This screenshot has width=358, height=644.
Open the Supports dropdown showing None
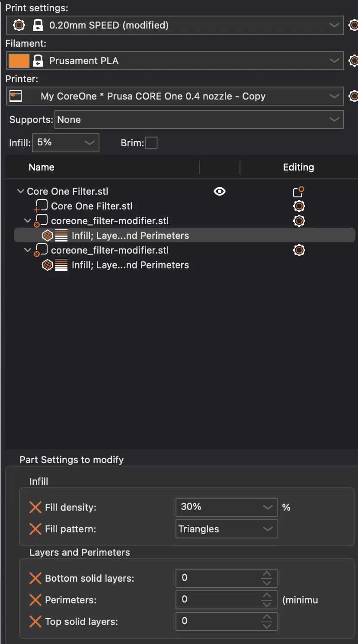[199, 119]
